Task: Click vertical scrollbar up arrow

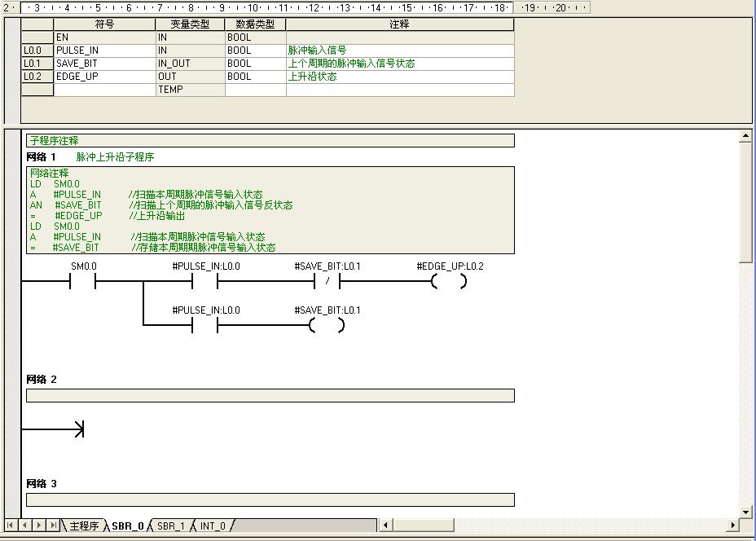Action: click(x=745, y=136)
